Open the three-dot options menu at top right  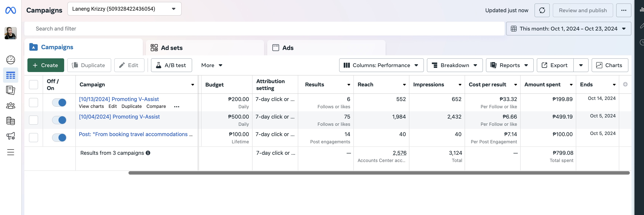(623, 10)
